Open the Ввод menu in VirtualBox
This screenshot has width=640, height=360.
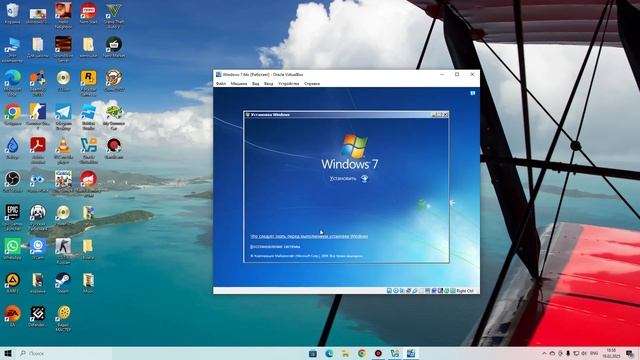(x=269, y=83)
